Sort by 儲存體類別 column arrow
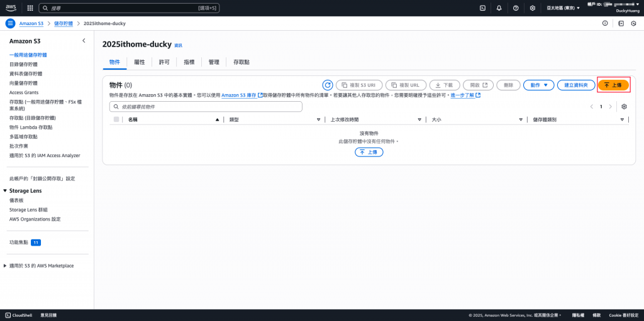Viewport: 644px width, 321px height. click(622, 119)
